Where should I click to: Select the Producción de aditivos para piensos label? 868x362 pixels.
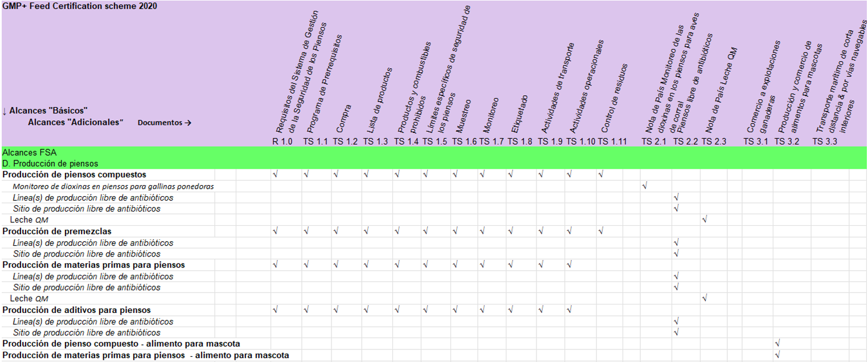(x=76, y=310)
